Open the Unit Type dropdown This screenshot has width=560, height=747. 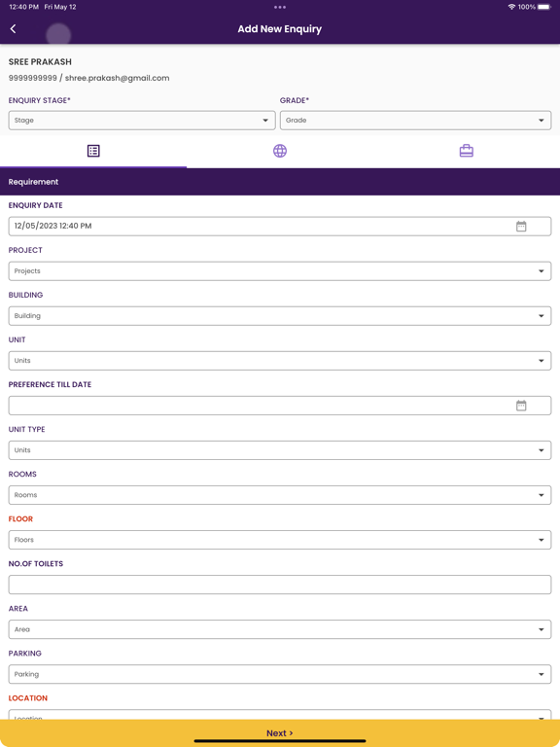tap(280, 450)
